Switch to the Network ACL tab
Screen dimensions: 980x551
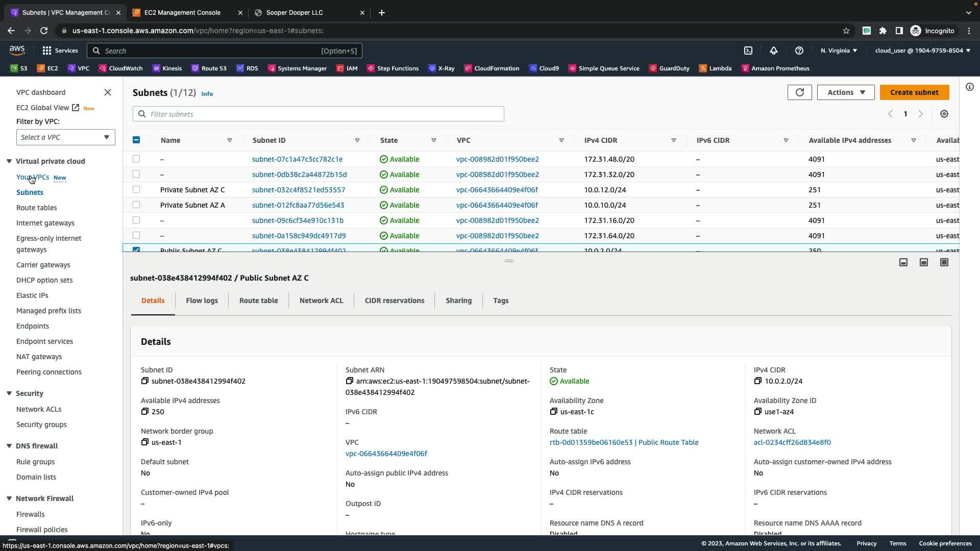point(321,300)
